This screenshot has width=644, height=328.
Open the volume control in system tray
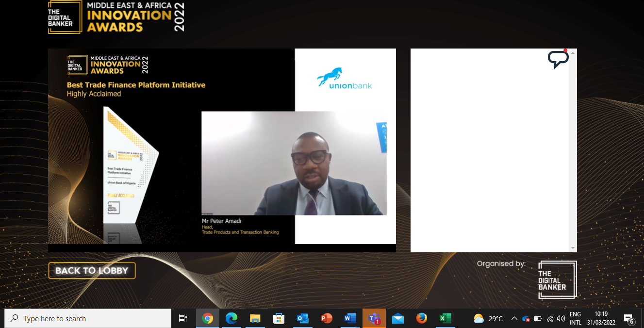pos(561,319)
